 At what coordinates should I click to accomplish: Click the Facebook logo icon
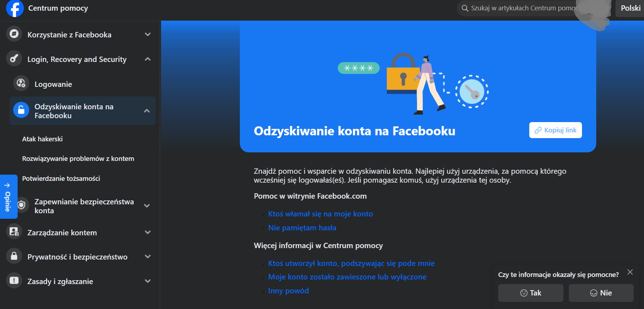(x=15, y=9)
